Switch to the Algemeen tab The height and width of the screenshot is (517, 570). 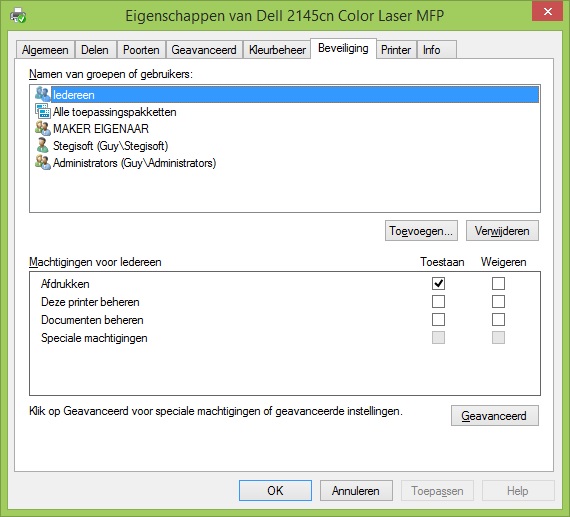tap(45, 50)
